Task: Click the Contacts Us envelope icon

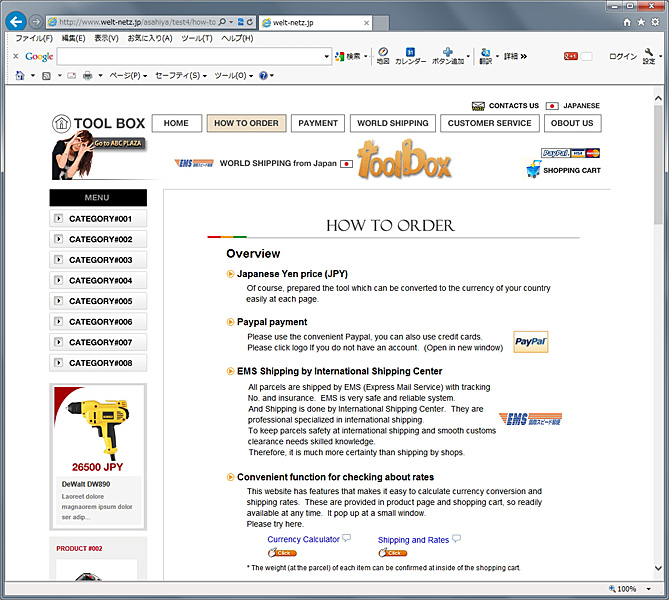Action: pos(478,106)
